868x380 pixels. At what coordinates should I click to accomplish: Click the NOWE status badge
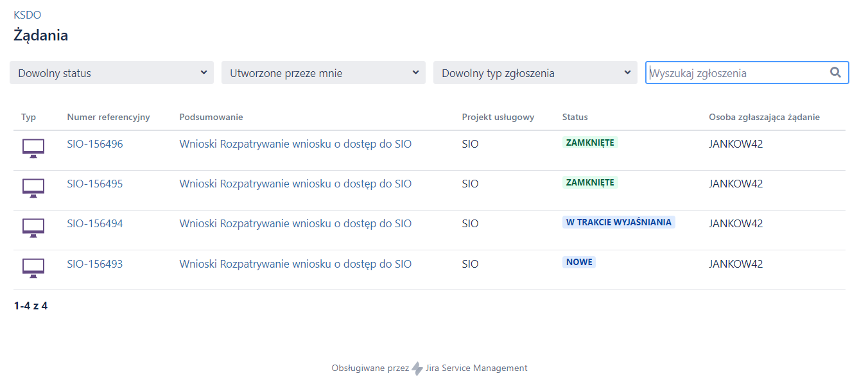[578, 262]
